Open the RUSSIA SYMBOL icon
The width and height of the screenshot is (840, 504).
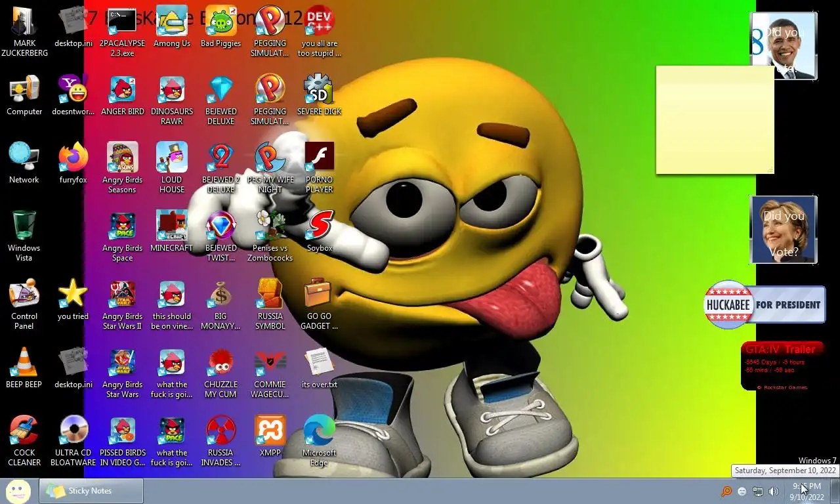point(270,304)
